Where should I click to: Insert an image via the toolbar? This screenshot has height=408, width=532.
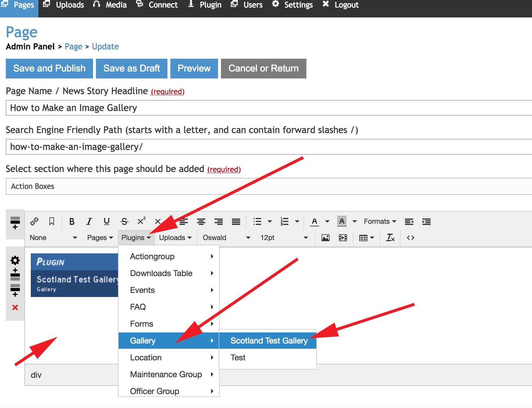tap(325, 238)
